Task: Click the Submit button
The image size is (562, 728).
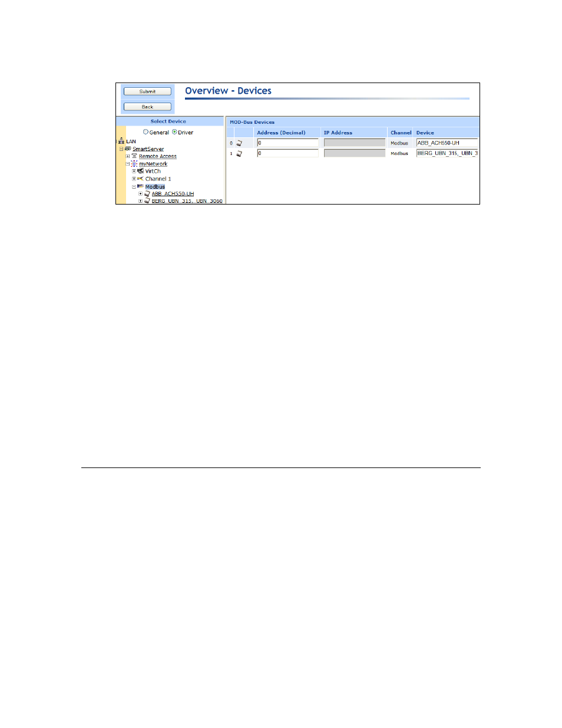Action: pos(147,91)
